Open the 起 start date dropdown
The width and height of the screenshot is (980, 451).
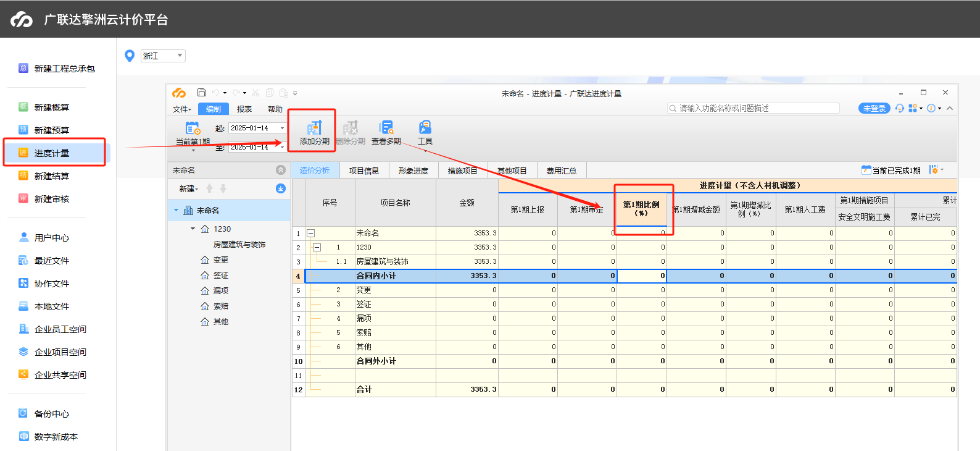pyautogui.click(x=282, y=128)
